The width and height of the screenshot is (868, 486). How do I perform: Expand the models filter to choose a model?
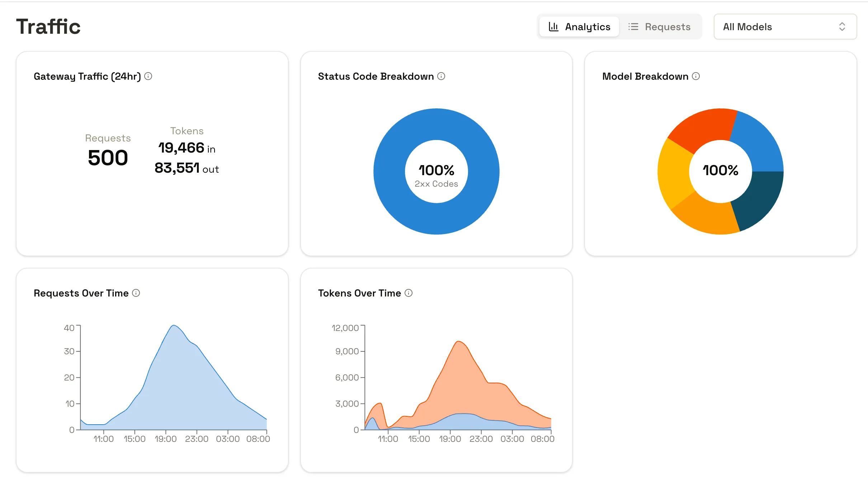click(785, 27)
